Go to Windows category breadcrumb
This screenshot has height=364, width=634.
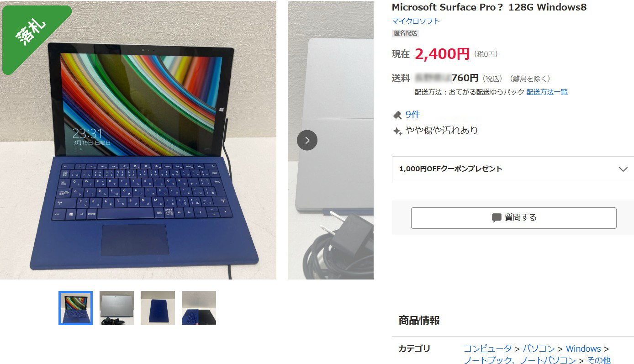pos(583,348)
